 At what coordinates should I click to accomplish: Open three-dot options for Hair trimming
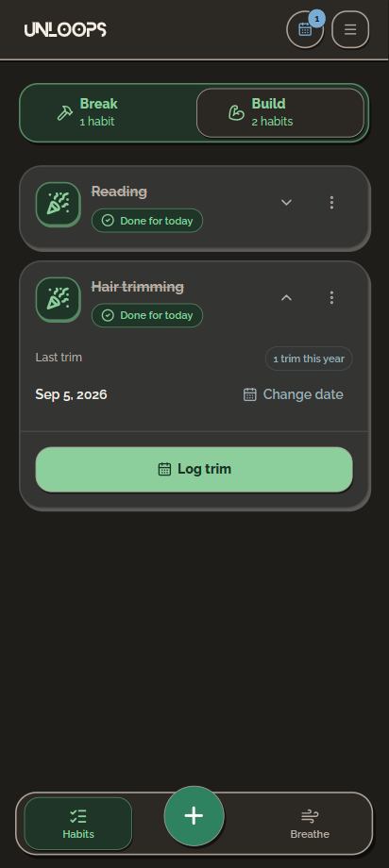[332, 298]
